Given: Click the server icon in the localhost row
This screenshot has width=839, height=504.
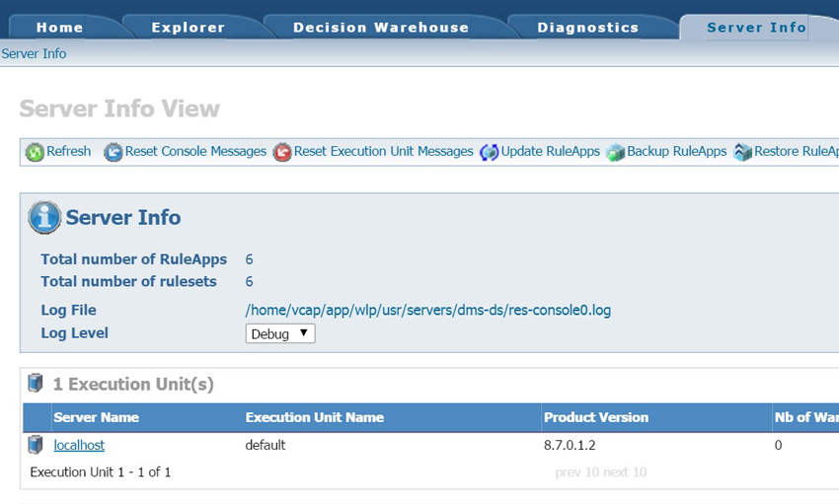Looking at the screenshot, I should pyautogui.click(x=36, y=445).
